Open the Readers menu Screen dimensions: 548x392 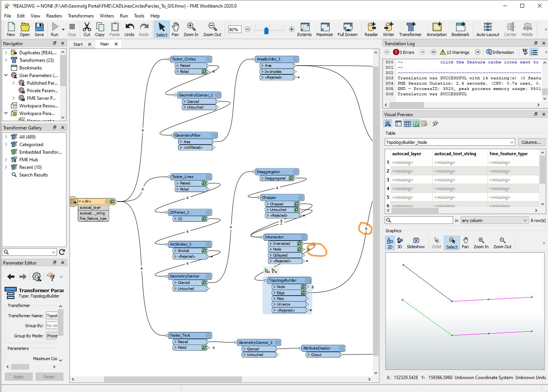pyautogui.click(x=54, y=16)
